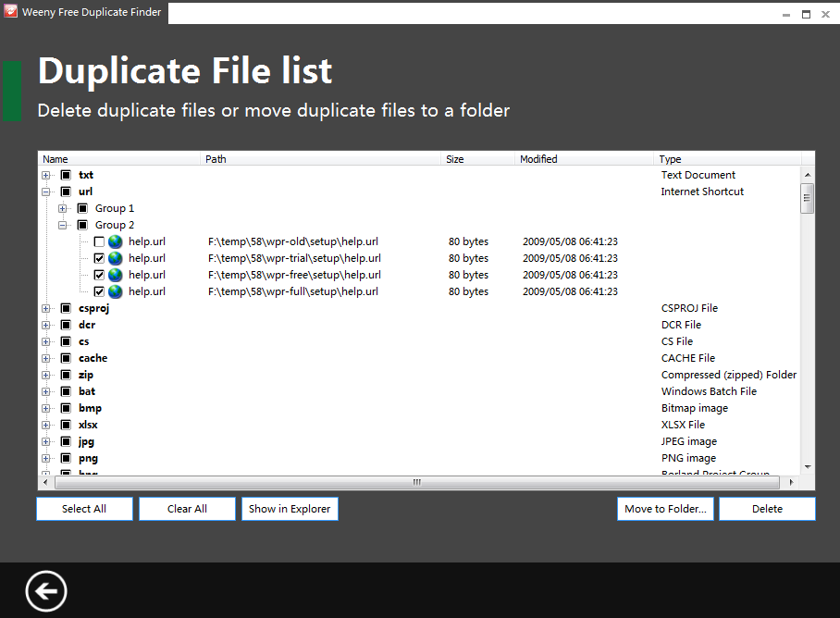Collapse Group 2 under url

point(63,225)
